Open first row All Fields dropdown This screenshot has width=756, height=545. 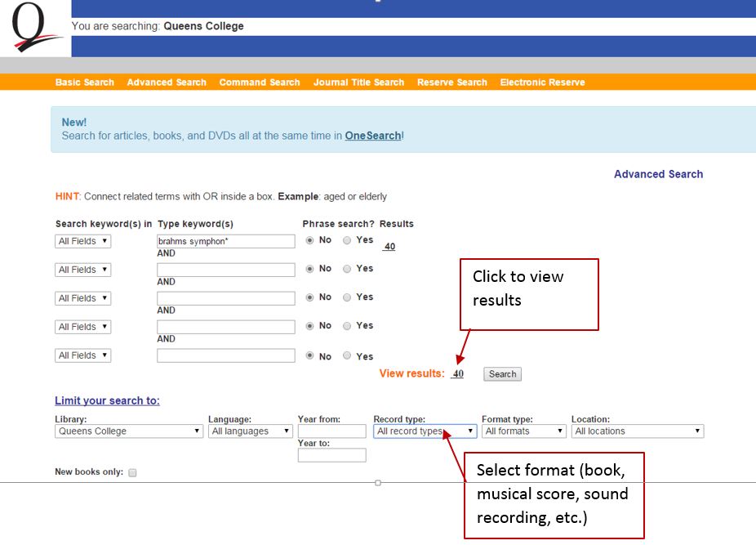(83, 241)
